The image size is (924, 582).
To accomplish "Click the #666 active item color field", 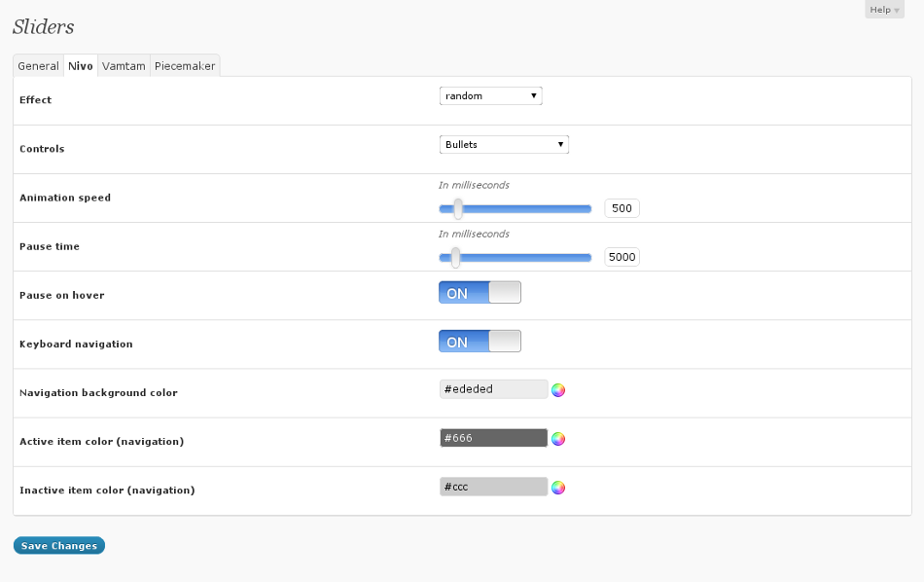I will click(x=493, y=438).
